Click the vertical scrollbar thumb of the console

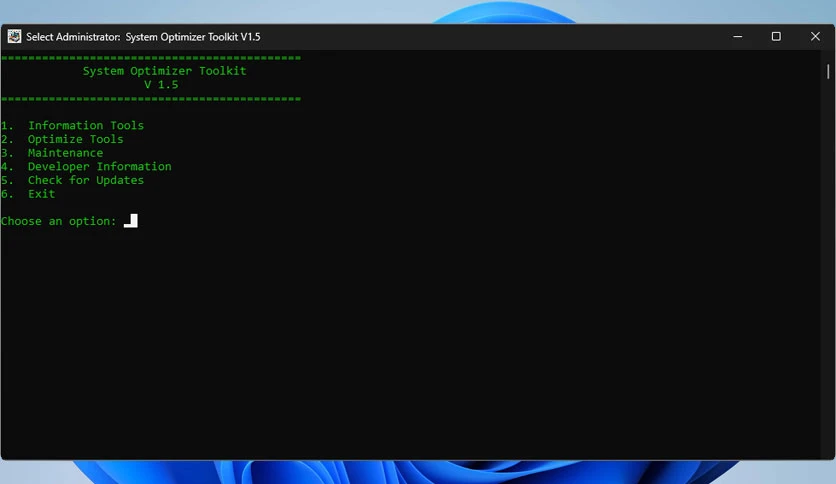[828, 71]
